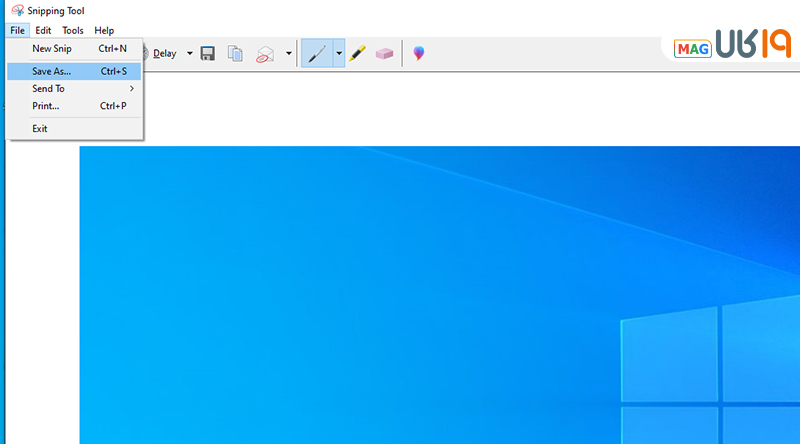Screen dimensions: 800x444
Task: Open the Edit menu
Action: pyautogui.click(x=43, y=31)
